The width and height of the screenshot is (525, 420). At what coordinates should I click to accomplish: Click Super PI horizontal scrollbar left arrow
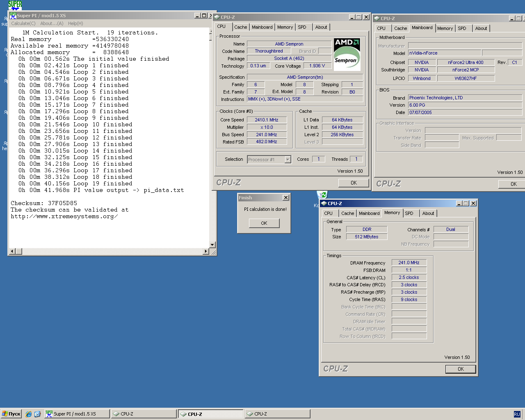click(12, 251)
